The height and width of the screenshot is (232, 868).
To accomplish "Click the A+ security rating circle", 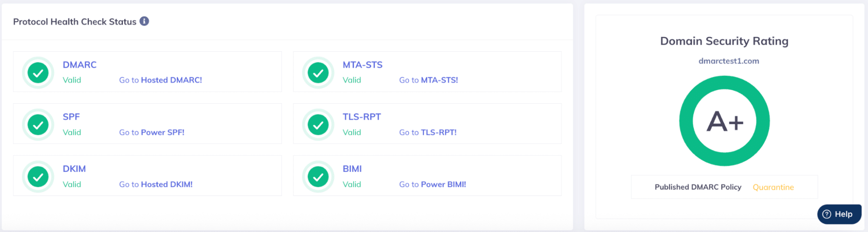I will (724, 121).
